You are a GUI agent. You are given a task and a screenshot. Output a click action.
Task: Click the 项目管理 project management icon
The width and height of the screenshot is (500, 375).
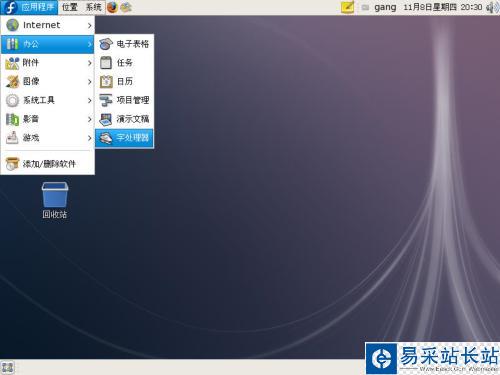(106, 100)
